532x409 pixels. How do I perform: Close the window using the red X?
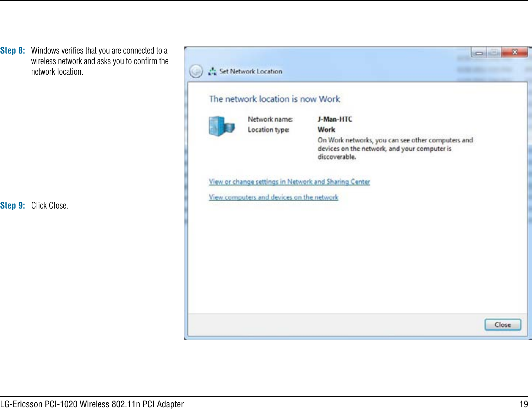pos(515,52)
